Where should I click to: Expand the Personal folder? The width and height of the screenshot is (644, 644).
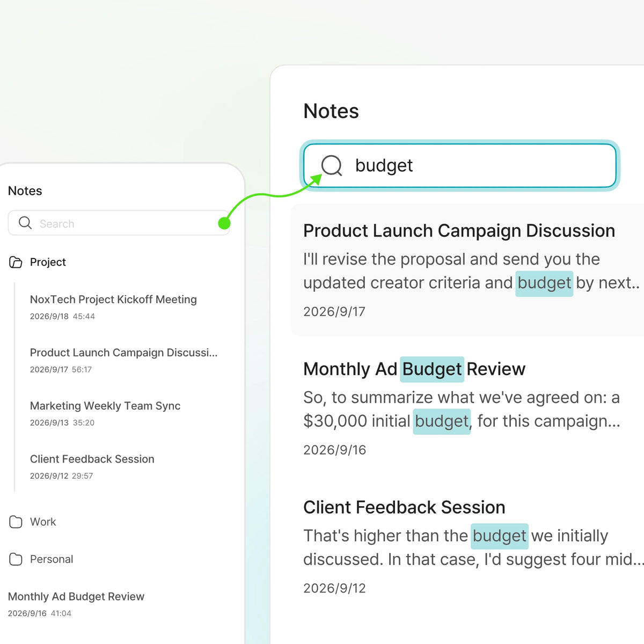[x=41, y=559]
